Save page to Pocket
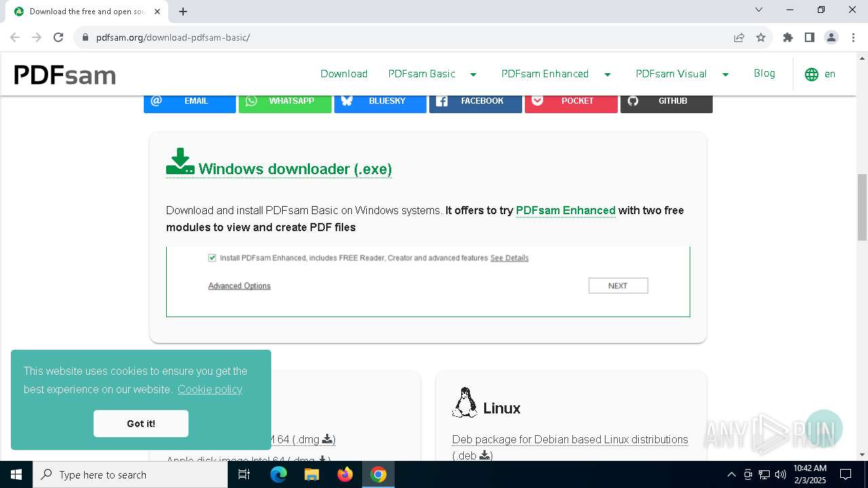This screenshot has height=488, width=868. click(x=571, y=101)
